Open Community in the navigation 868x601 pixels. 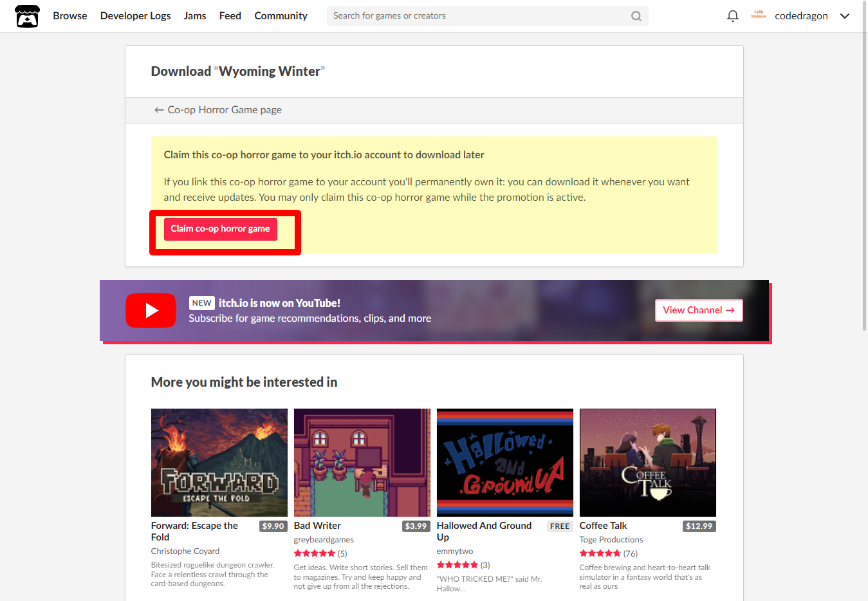pyautogui.click(x=281, y=16)
